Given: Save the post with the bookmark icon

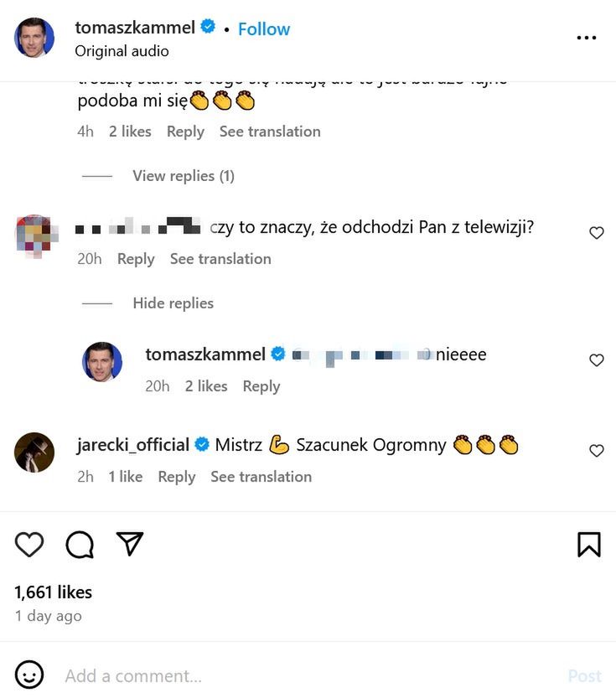Looking at the screenshot, I should pyautogui.click(x=589, y=545).
